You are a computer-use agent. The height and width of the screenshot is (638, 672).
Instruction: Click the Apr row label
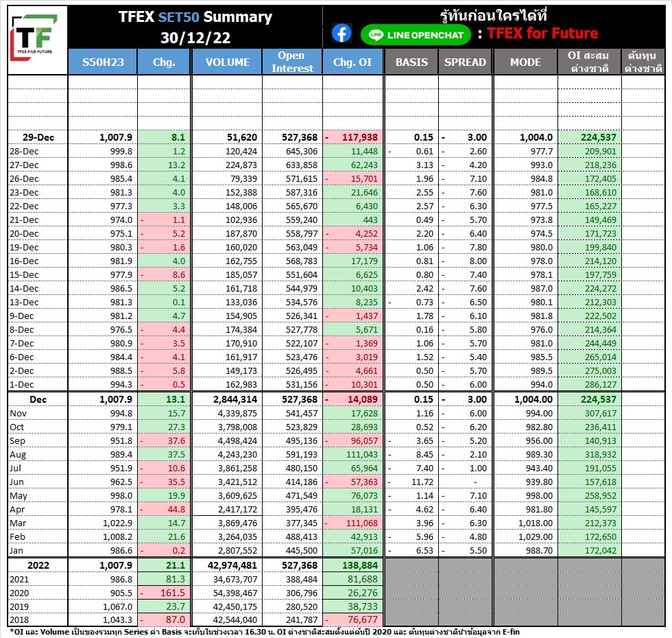click(x=17, y=509)
